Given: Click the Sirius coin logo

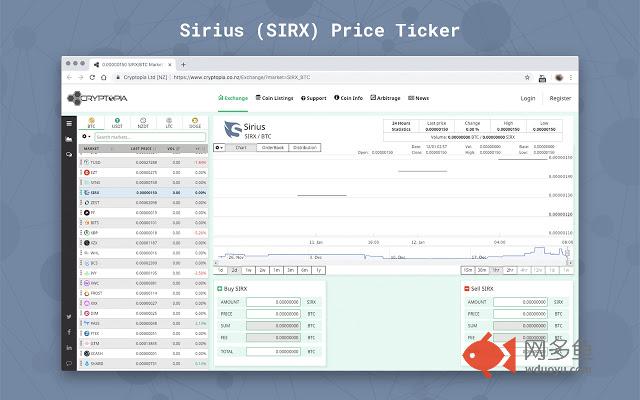Looking at the screenshot, I should [233, 129].
